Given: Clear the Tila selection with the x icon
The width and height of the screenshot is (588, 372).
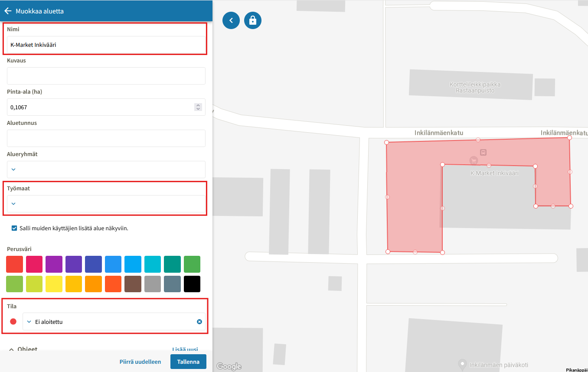Looking at the screenshot, I should (x=199, y=322).
